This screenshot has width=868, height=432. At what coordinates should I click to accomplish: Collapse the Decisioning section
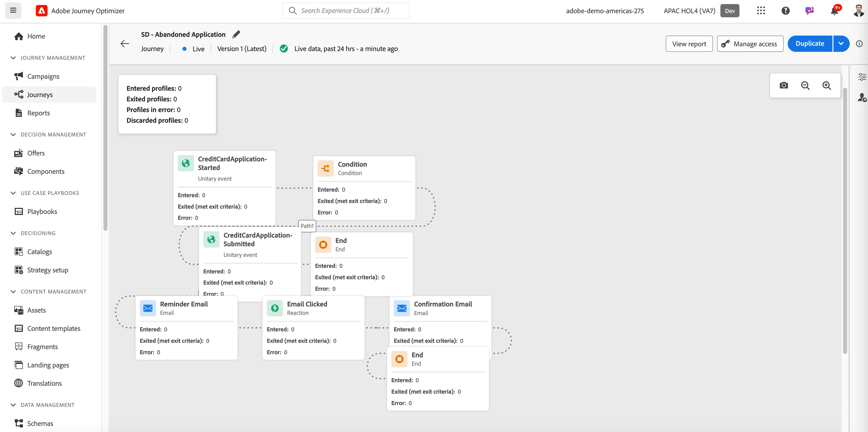click(x=13, y=233)
